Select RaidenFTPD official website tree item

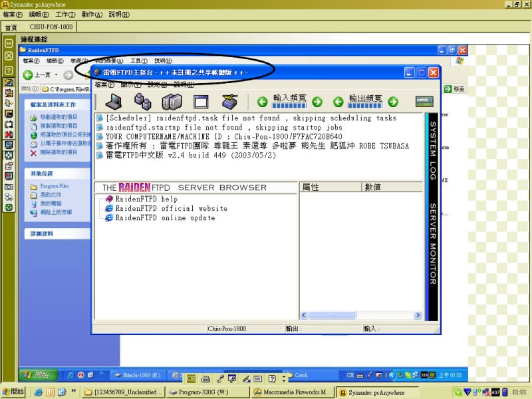pos(172,208)
